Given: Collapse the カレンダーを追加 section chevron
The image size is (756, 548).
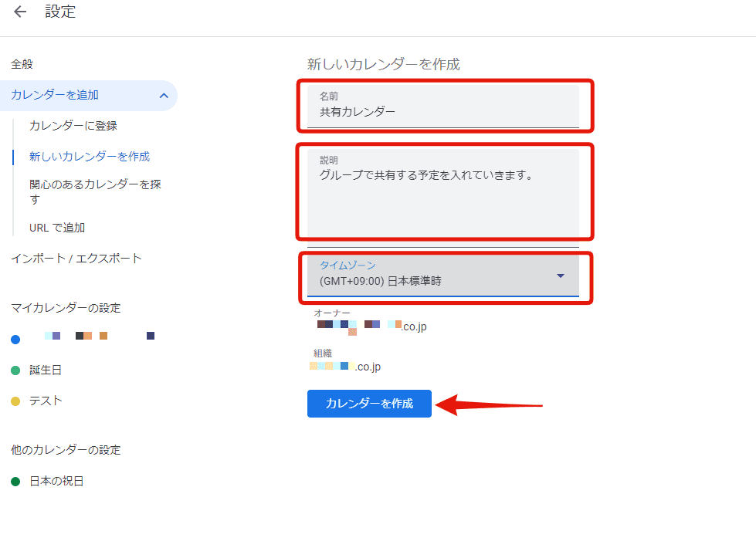Looking at the screenshot, I should 164,96.
